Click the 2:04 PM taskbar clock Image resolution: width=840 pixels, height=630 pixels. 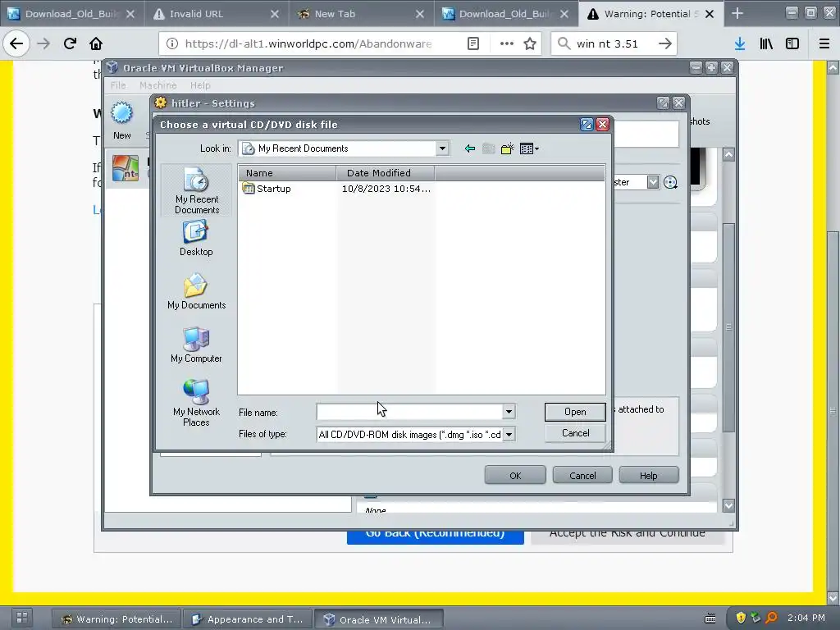pos(806,618)
